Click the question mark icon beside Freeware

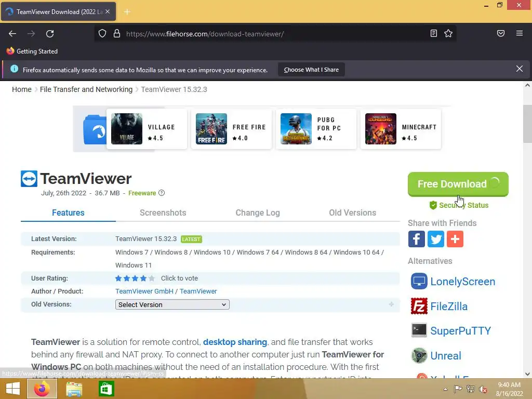click(x=162, y=193)
